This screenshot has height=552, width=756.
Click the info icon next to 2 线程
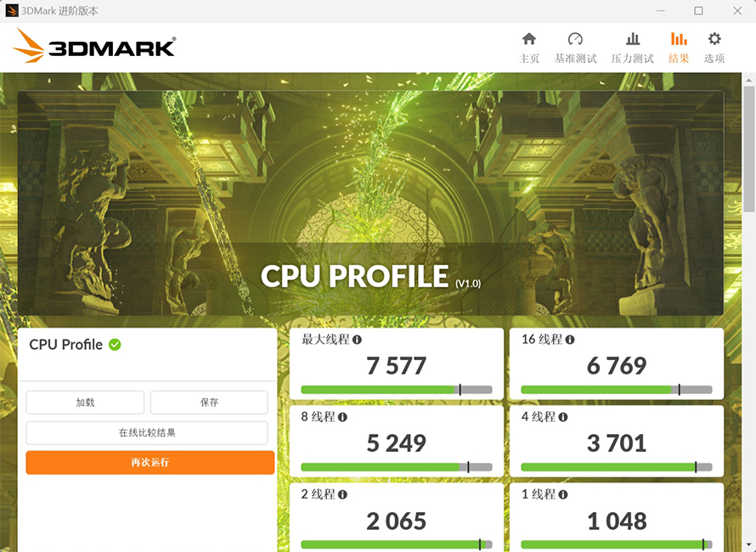point(342,494)
